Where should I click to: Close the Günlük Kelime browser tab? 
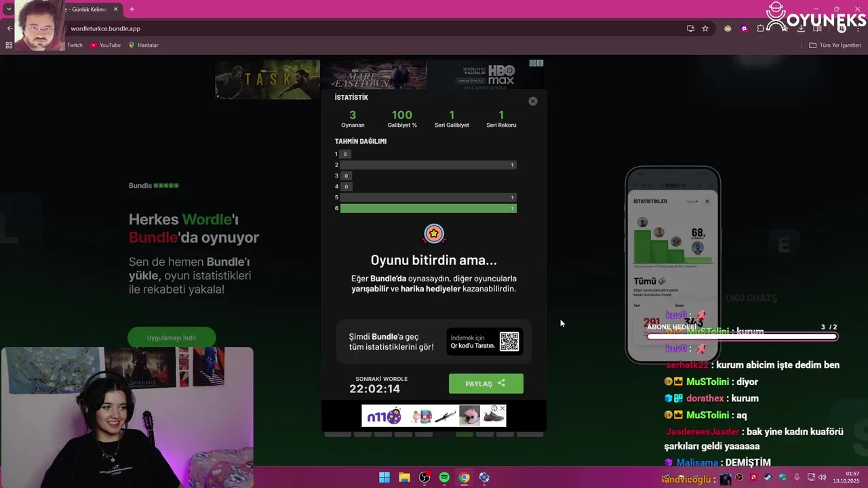click(115, 9)
